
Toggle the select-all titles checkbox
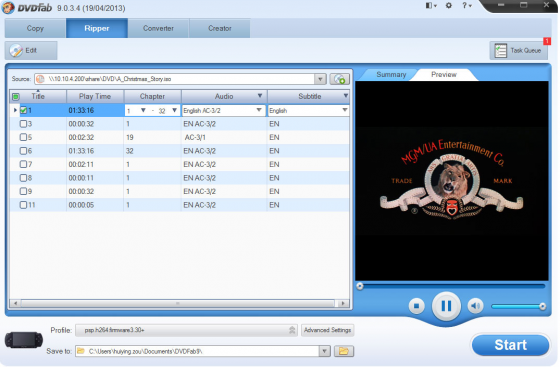[16, 97]
